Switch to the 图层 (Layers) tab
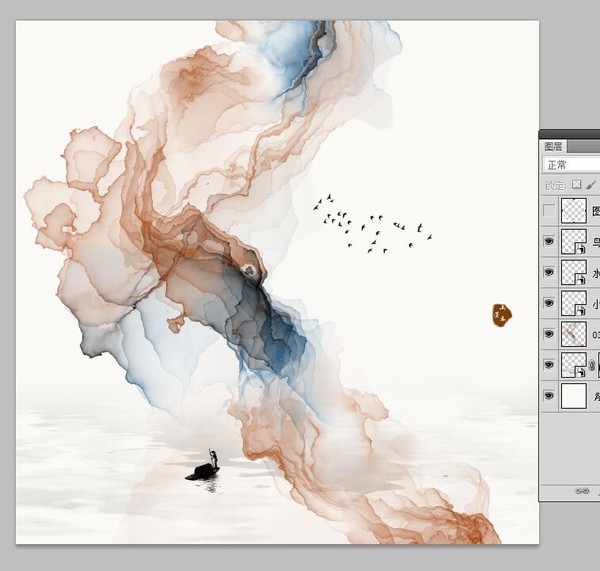This screenshot has width=600, height=571. (x=553, y=147)
